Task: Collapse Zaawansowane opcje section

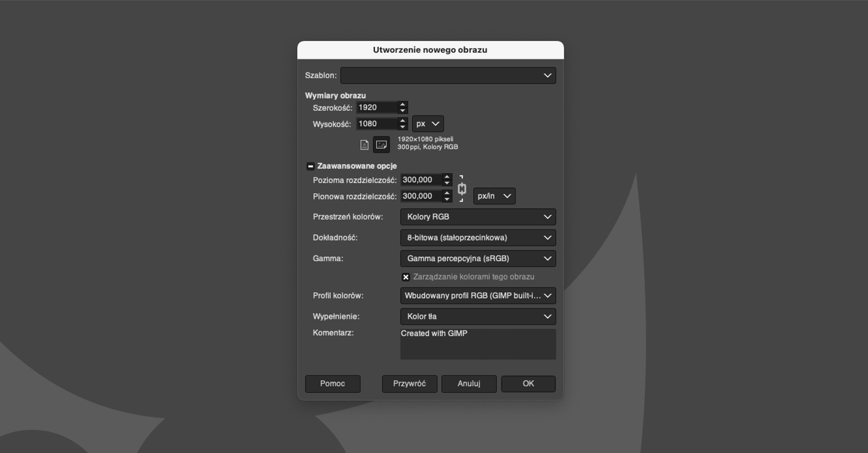Action: coord(310,166)
